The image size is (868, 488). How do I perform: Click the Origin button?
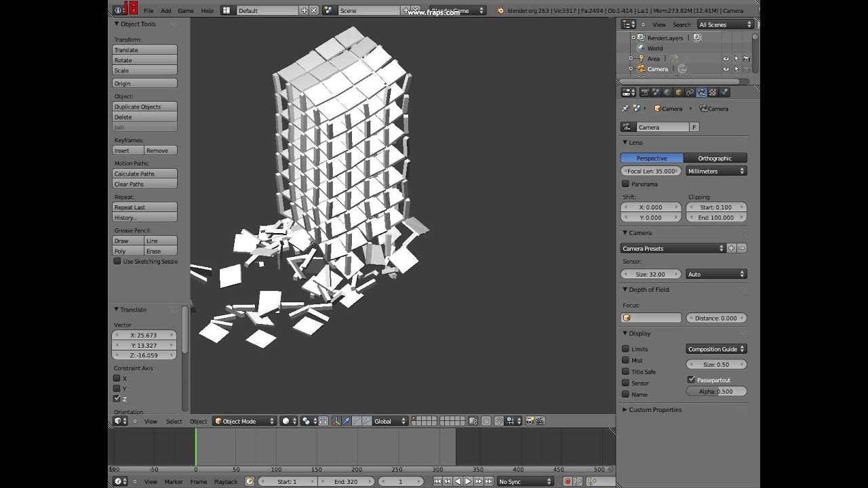tap(144, 83)
